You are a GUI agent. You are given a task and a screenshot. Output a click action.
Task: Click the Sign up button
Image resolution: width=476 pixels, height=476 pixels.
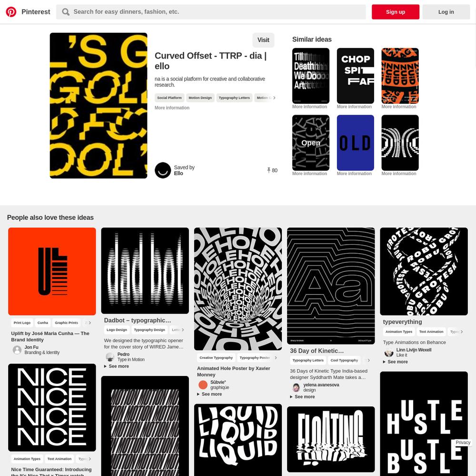[396, 12]
